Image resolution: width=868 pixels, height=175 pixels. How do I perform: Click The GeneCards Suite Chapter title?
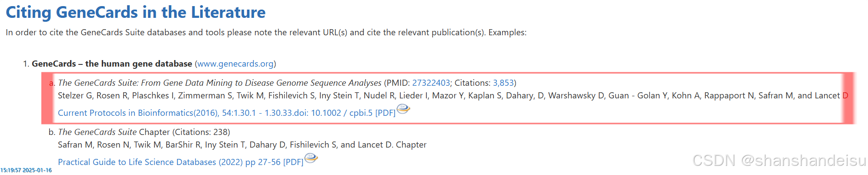tap(114, 132)
